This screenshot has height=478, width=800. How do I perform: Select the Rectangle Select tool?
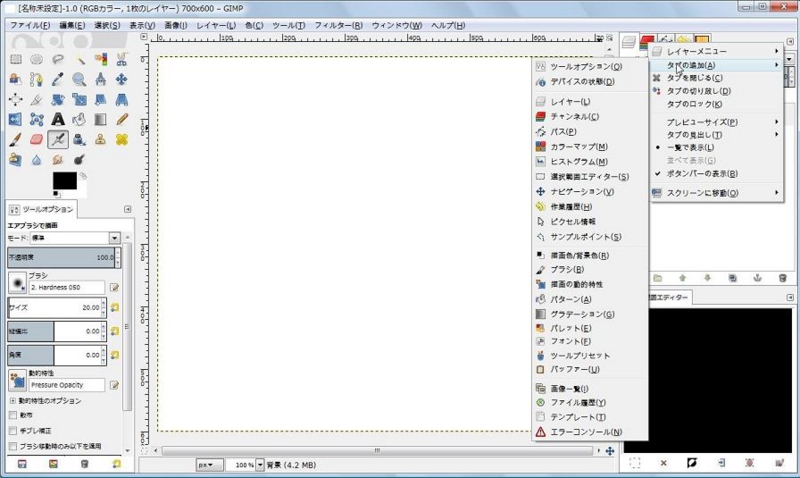click(x=16, y=59)
